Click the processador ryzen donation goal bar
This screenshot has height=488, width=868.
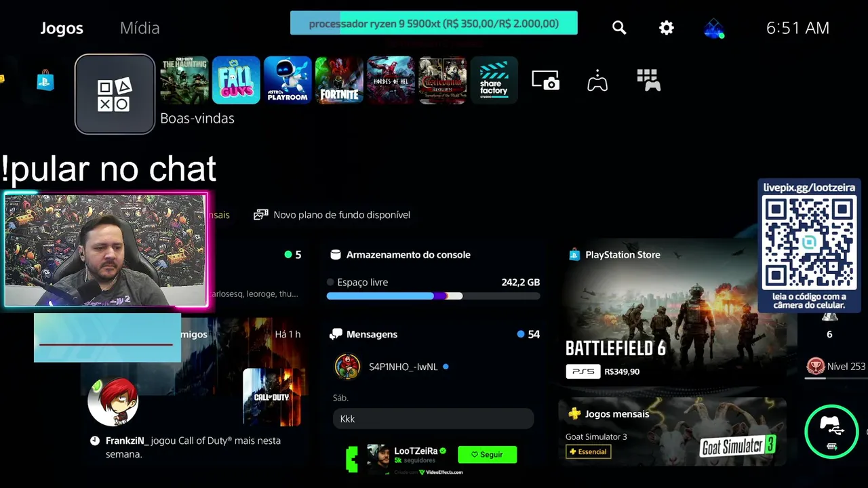(x=434, y=23)
